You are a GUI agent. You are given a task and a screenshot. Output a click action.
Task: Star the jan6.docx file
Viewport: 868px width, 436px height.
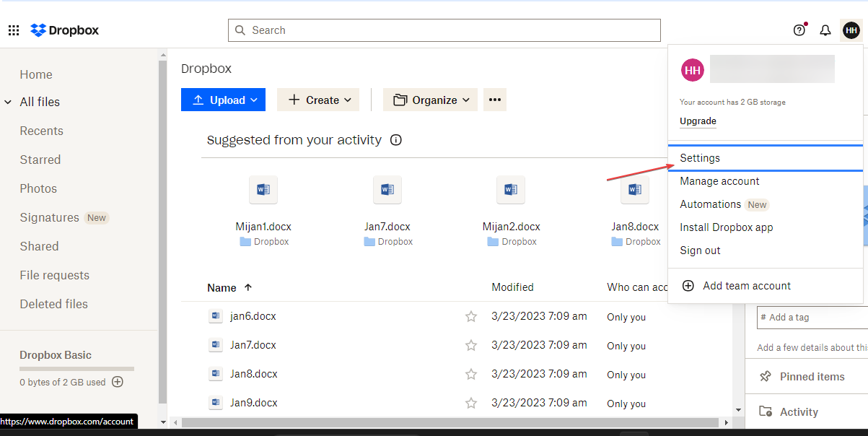tap(471, 316)
